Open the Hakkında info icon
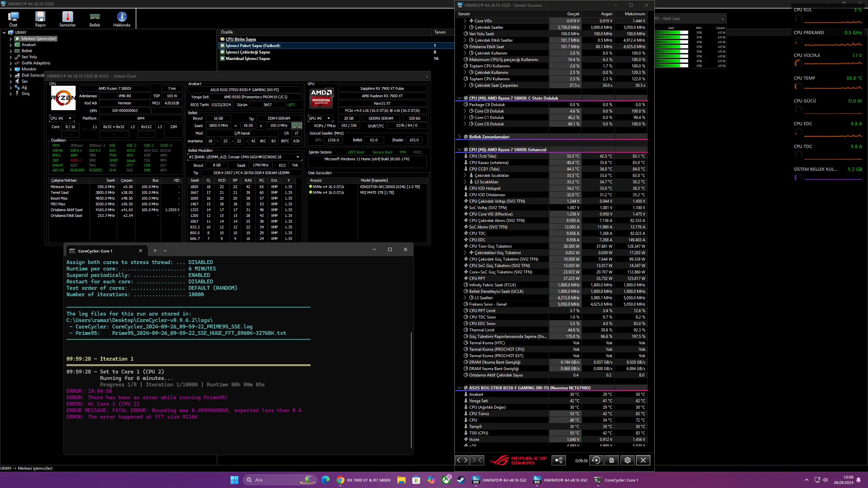 [122, 19]
